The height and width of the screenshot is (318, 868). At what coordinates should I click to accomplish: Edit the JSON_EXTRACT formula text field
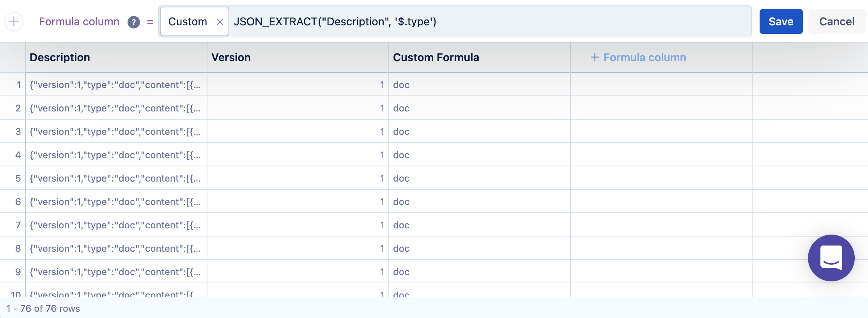[x=468, y=22]
